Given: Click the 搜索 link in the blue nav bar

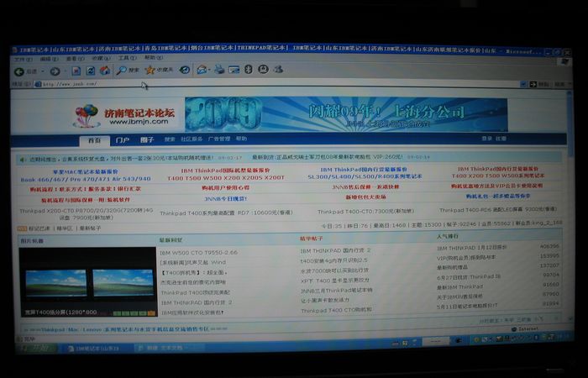Looking at the screenshot, I should (170, 139).
